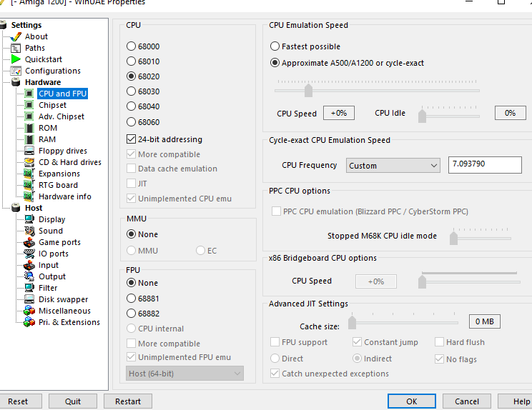
Task: Select Approximate A500/A1200 or cycle-exact
Action: click(x=275, y=63)
